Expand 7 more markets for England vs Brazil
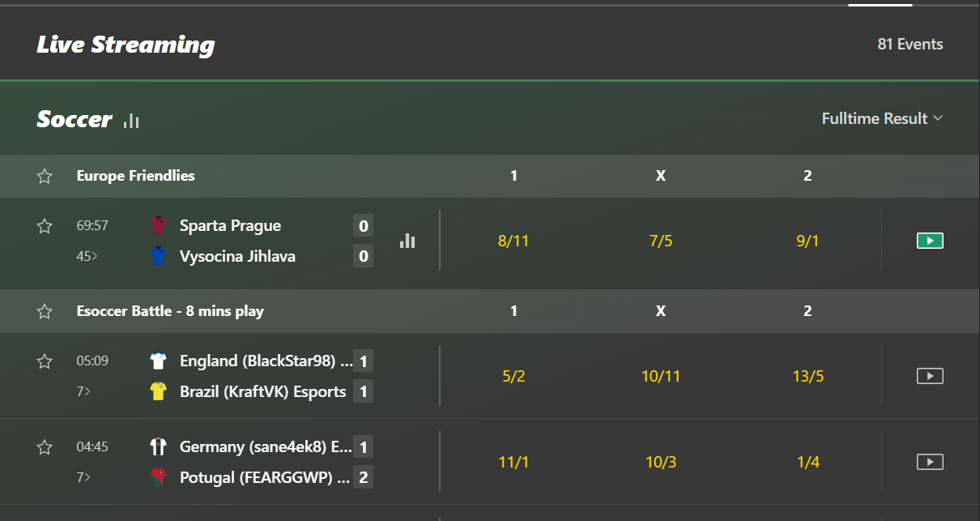The height and width of the screenshot is (521, 980). (83, 391)
